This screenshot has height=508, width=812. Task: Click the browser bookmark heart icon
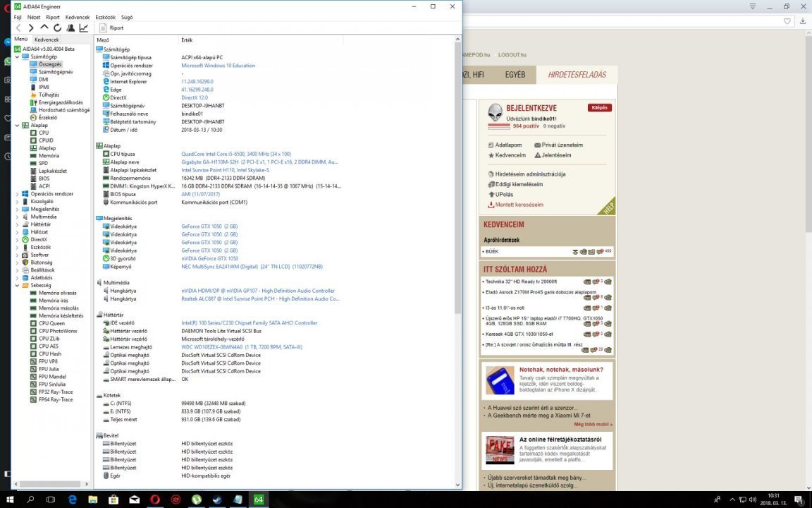(787, 21)
